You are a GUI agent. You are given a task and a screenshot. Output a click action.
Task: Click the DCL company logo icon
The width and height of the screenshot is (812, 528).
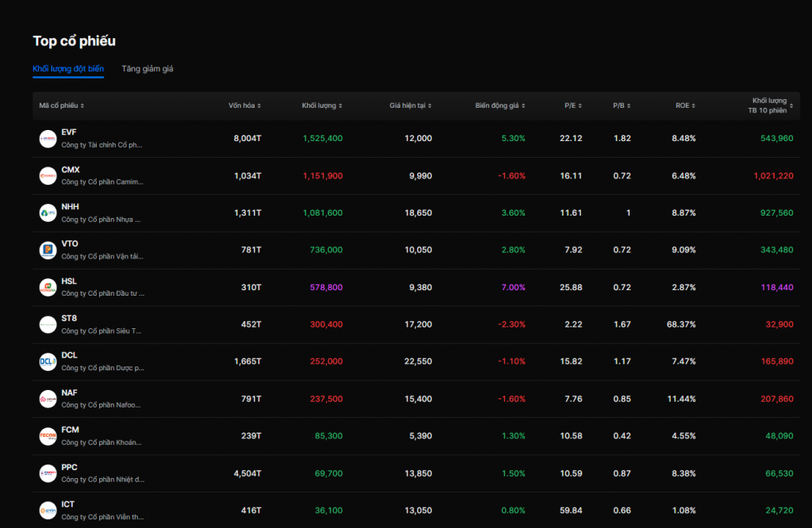click(x=48, y=362)
